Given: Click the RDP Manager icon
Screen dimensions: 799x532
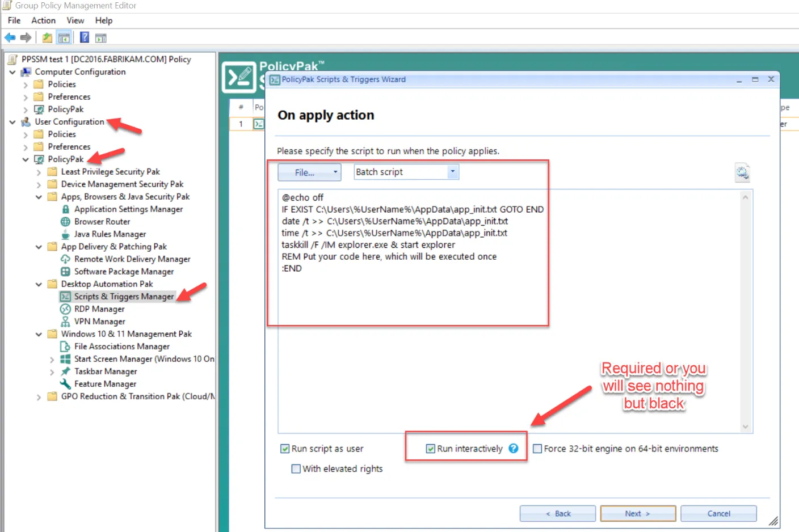Looking at the screenshot, I should click(66, 309).
